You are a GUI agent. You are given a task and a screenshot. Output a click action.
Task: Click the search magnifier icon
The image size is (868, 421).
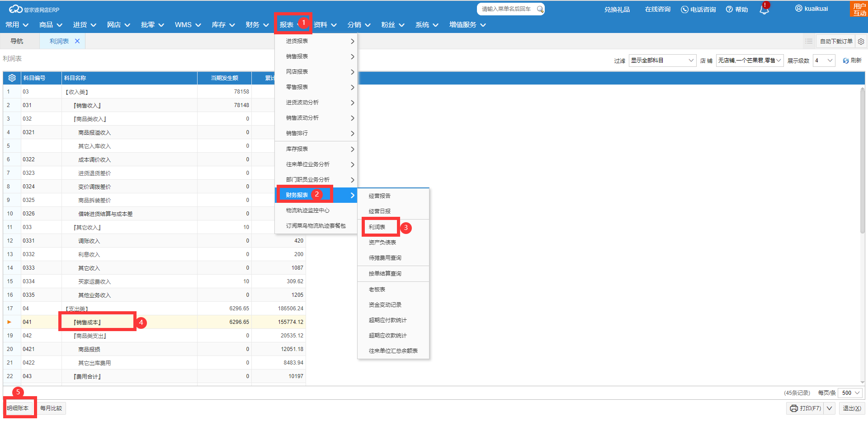coord(540,9)
